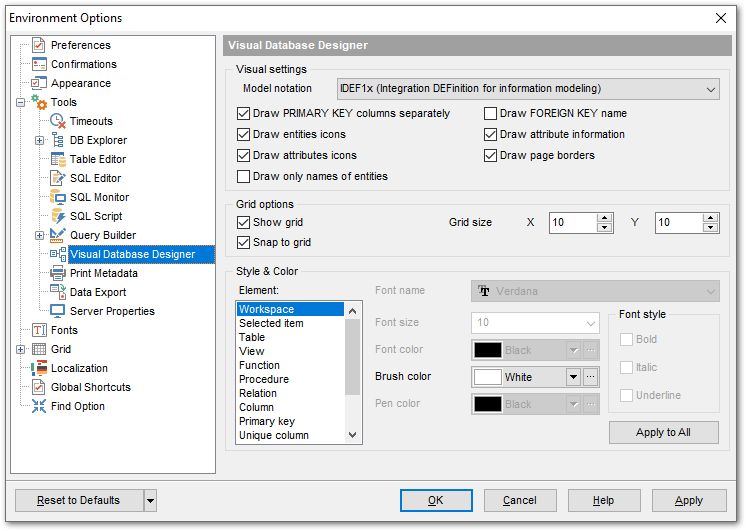Image resolution: width=746 pixels, height=531 pixels.
Task: Open the Table Editor options page
Action: click(x=98, y=159)
